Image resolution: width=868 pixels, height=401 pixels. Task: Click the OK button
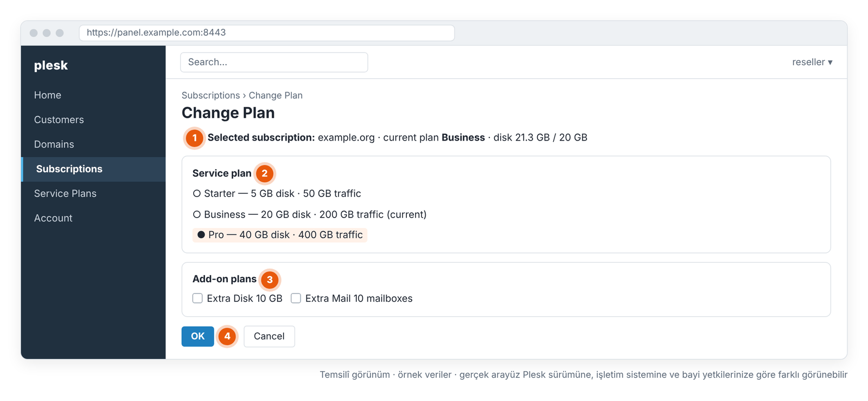(198, 336)
